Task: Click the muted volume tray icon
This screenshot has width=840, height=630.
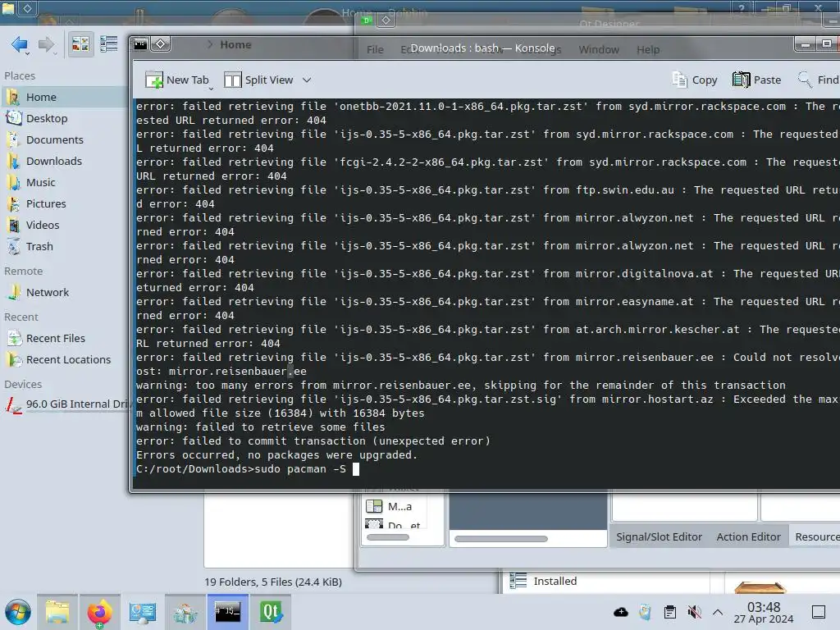Action: (694, 612)
